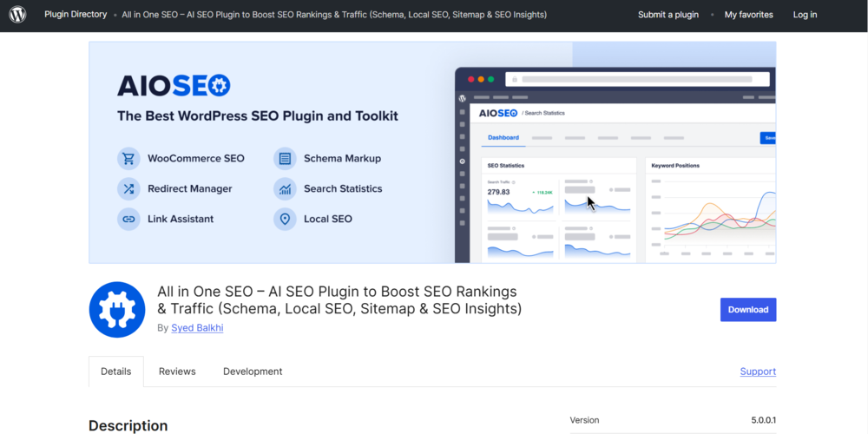Switch to the Details tab
Image resolution: width=868 pixels, height=434 pixels.
coord(115,372)
